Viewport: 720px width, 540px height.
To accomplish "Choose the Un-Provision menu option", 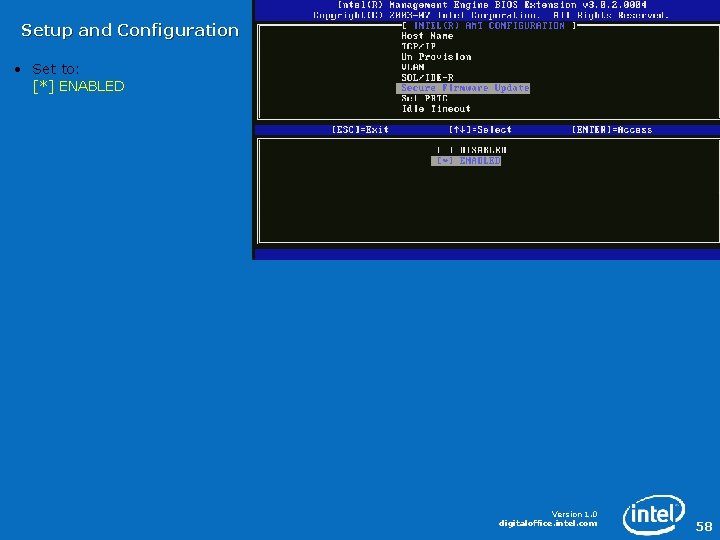I will (436, 57).
